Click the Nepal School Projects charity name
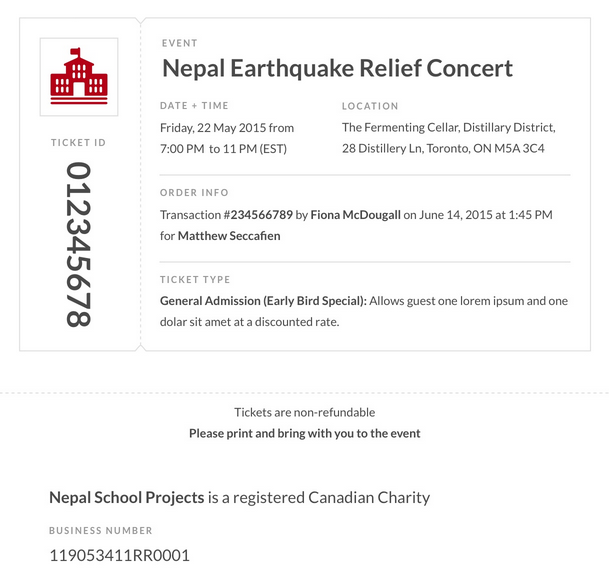Image resolution: width=609 pixels, height=587 pixels. pos(127,497)
